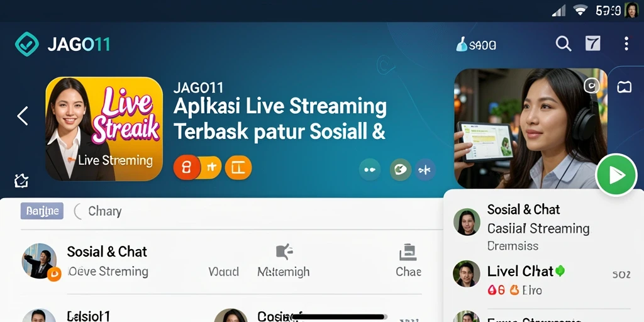Click the orange badge on list avatar

coord(54,274)
